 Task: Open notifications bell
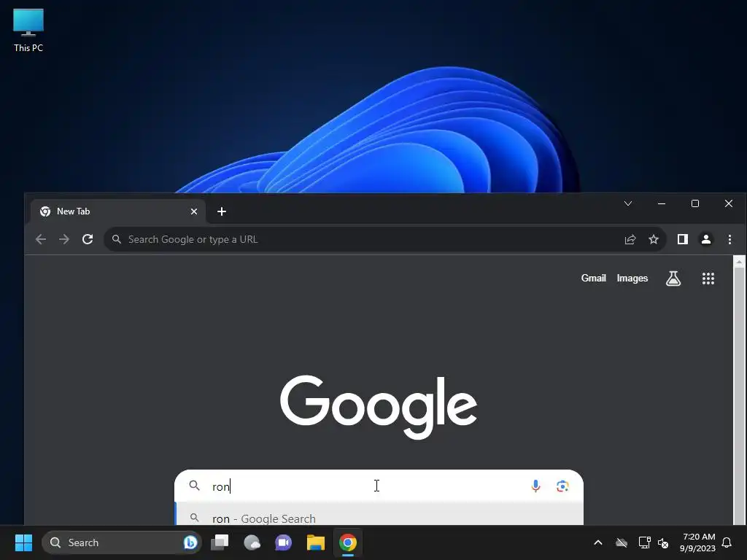727,542
